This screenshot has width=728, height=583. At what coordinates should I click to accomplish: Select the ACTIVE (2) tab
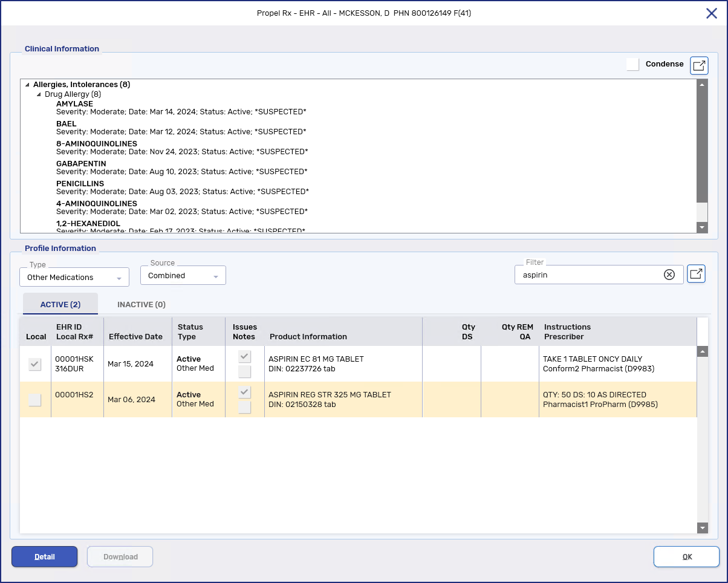60,305
